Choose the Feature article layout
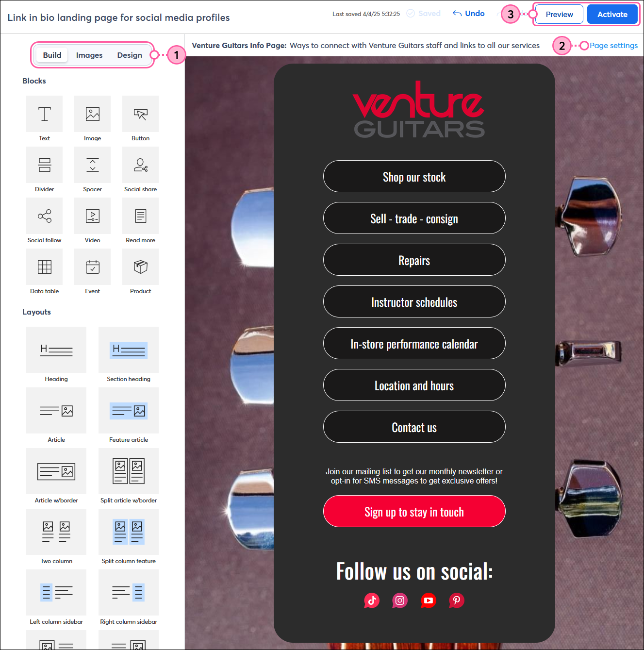This screenshot has height=650, width=644. (129, 410)
